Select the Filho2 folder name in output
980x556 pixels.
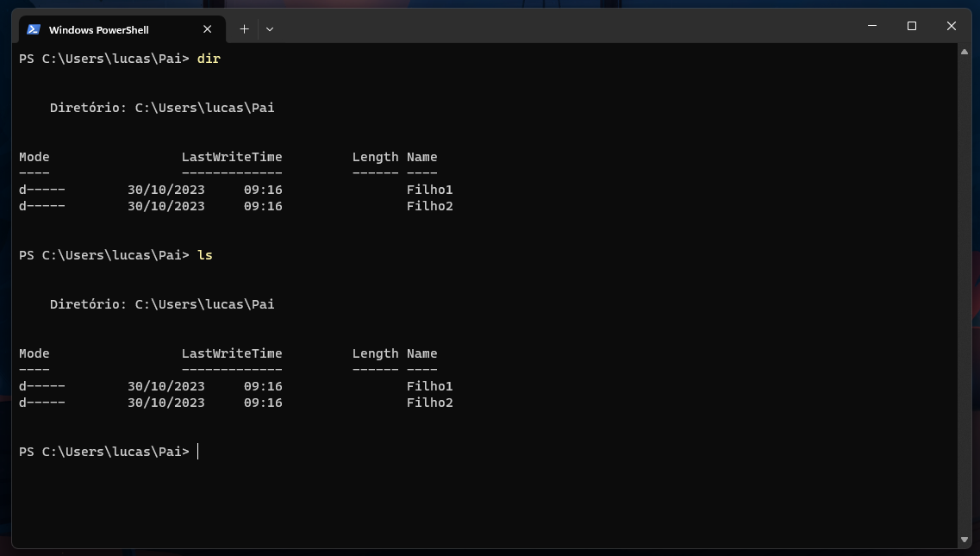[429, 205]
